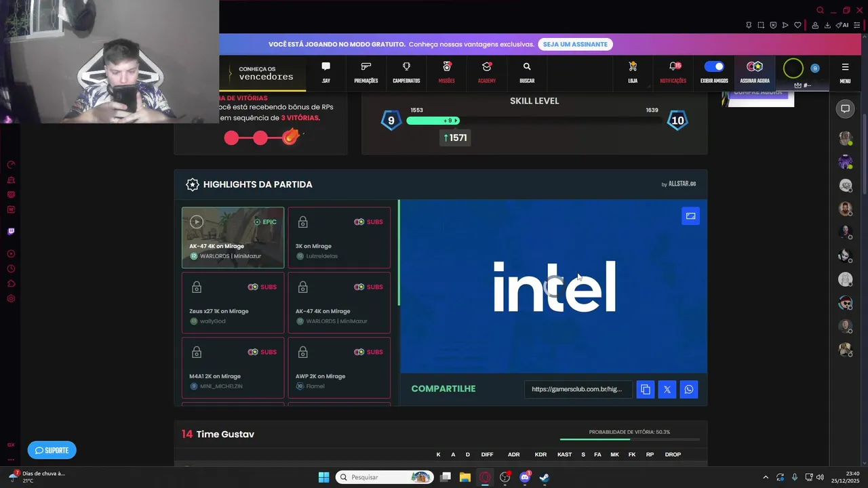Image resolution: width=868 pixels, height=488 pixels.
Task: Select locked Zeus x27 1K highlight
Action: (x=233, y=303)
